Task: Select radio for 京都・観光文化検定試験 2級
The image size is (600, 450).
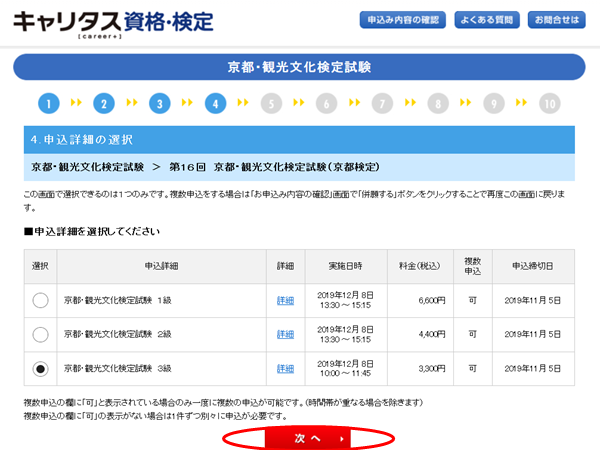Action: 40,334
